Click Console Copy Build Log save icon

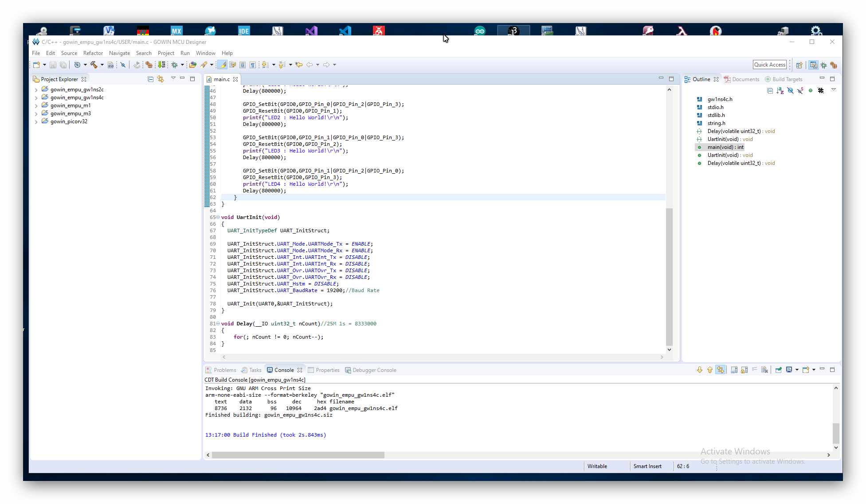tap(734, 370)
